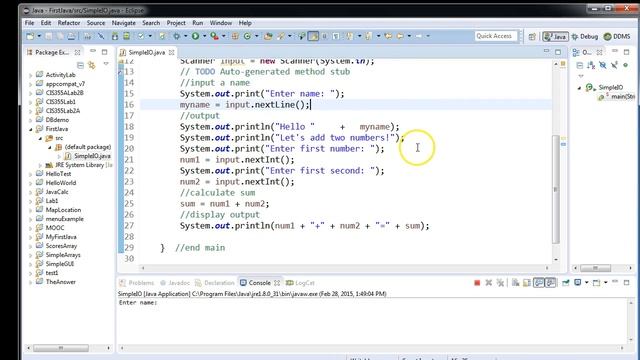
Task: Switch to the DDMS perspective
Action: click(x=617, y=37)
